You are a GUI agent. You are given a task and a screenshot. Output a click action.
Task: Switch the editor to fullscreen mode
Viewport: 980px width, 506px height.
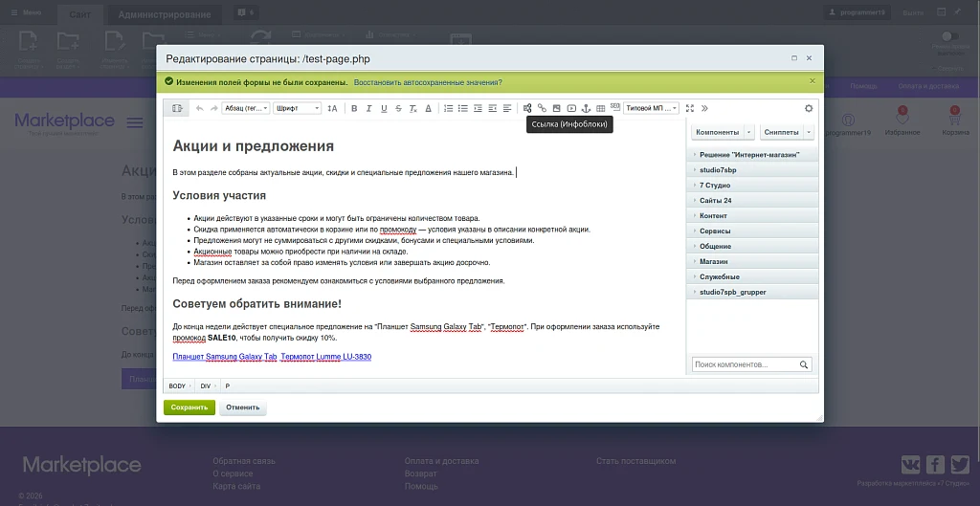690,108
